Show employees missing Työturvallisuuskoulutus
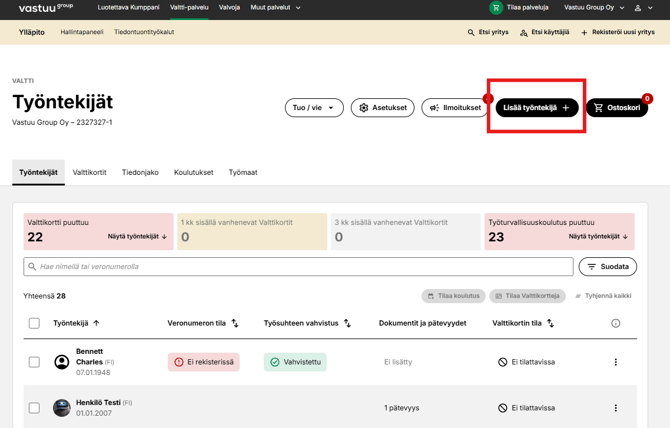The image size is (670, 428). 598,237
